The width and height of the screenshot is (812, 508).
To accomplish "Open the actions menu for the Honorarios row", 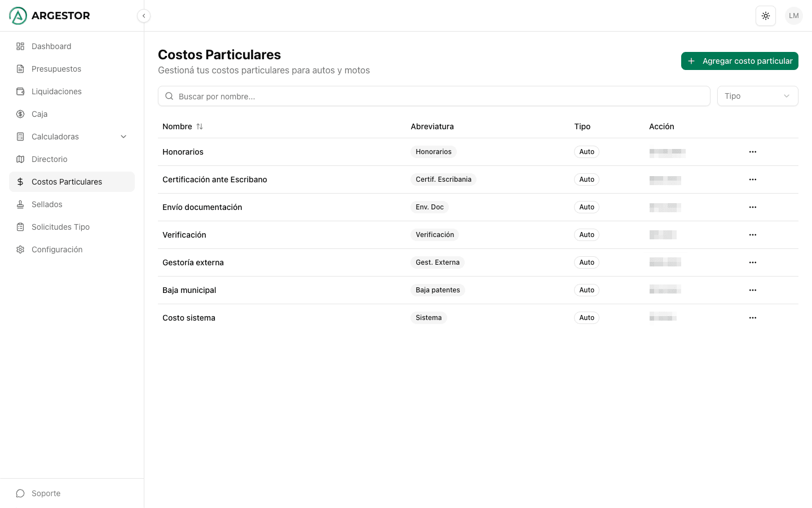I will coord(753,152).
